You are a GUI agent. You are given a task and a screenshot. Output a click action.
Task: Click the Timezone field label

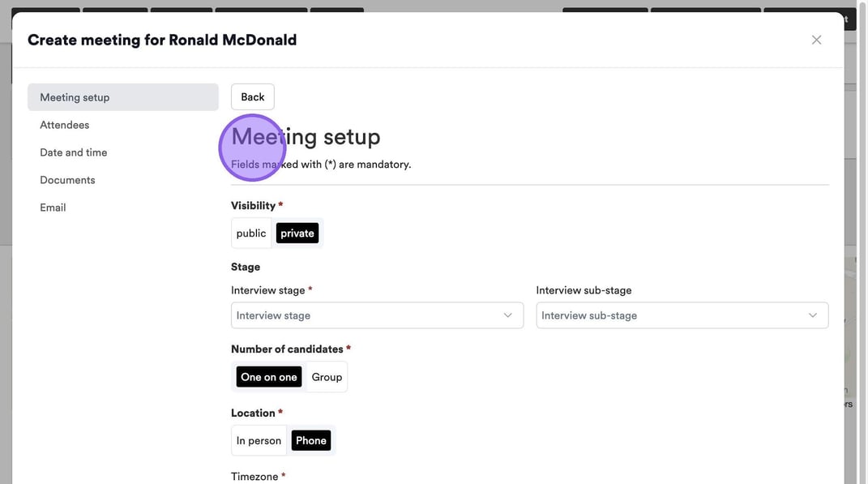click(x=254, y=477)
